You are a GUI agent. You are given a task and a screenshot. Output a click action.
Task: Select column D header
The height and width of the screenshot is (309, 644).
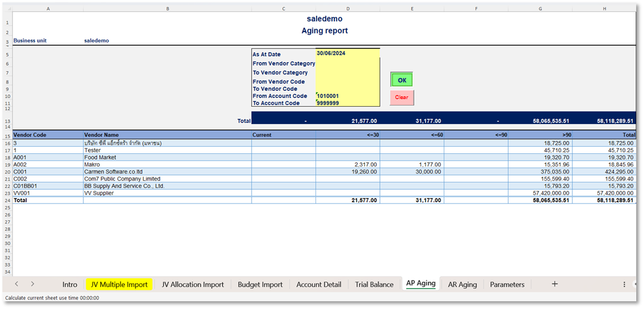point(348,9)
